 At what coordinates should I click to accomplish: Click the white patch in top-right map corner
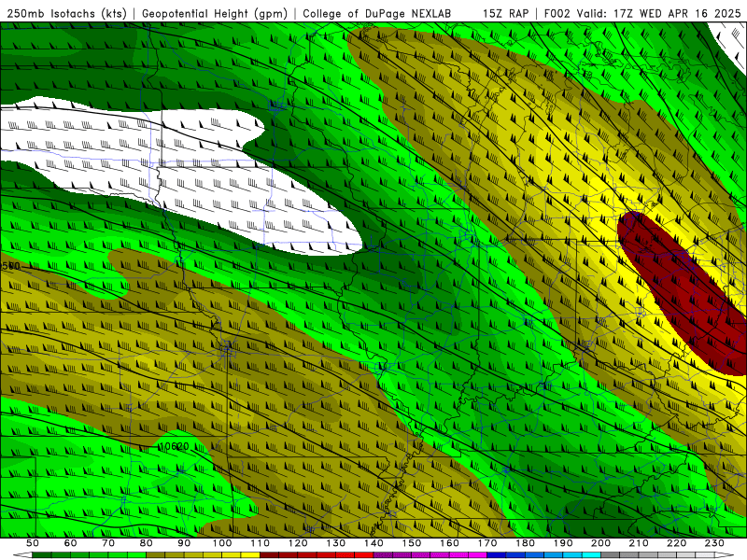[731, 44]
